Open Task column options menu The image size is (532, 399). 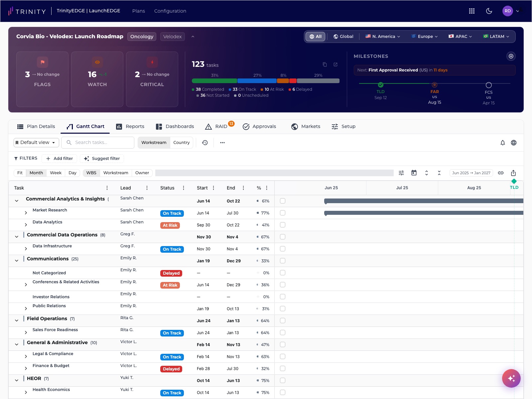click(x=107, y=188)
